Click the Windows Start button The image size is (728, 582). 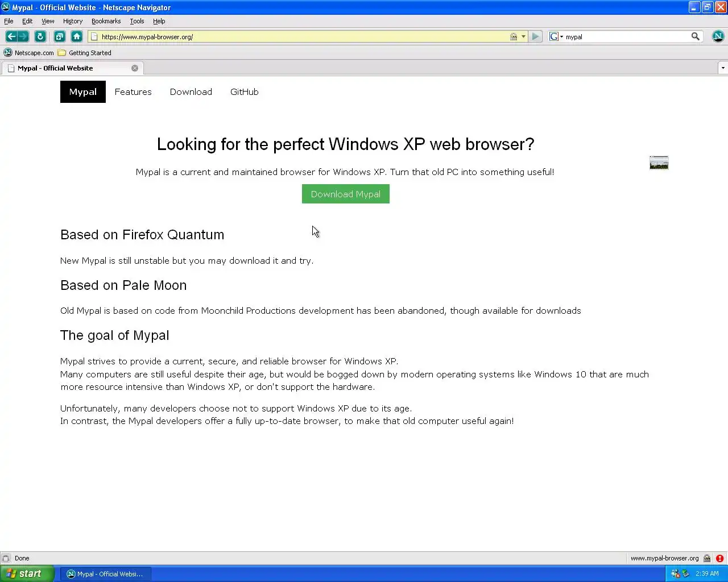[x=27, y=573]
